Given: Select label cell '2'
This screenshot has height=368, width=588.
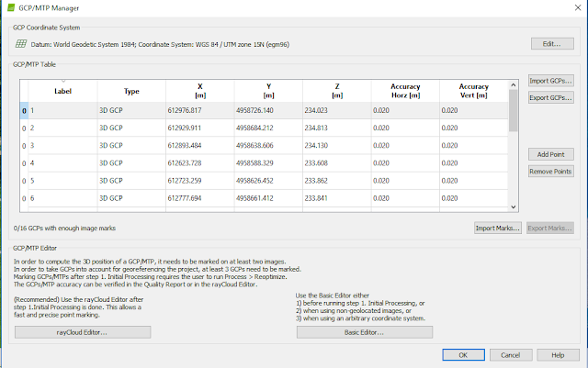Looking at the screenshot, I should click(x=62, y=128).
